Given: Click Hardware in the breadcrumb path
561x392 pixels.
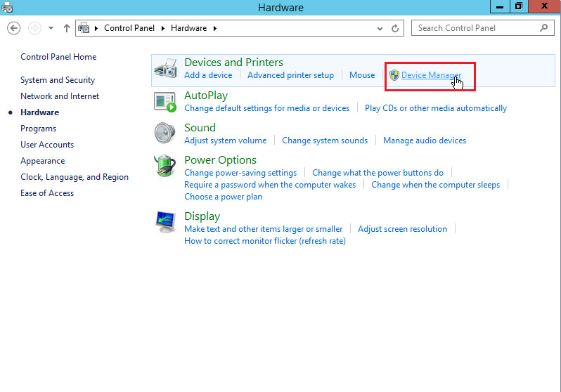Looking at the screenshot, I should (188, 28).
